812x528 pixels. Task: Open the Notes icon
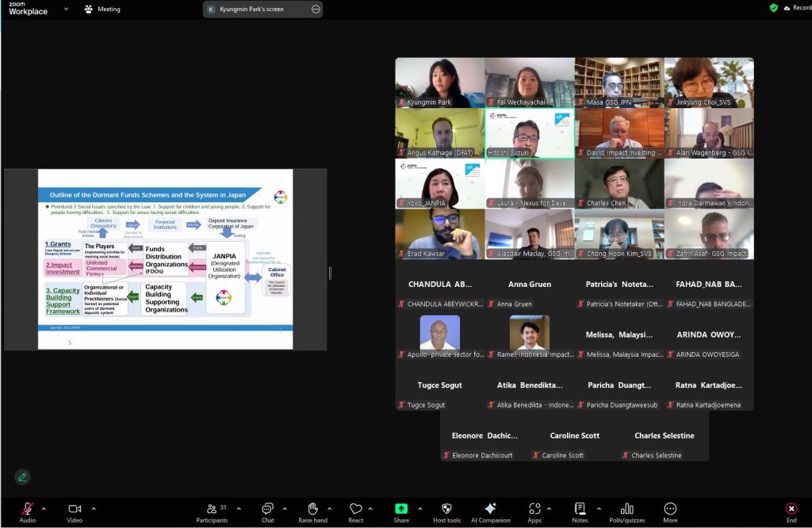tap(580, 509)
